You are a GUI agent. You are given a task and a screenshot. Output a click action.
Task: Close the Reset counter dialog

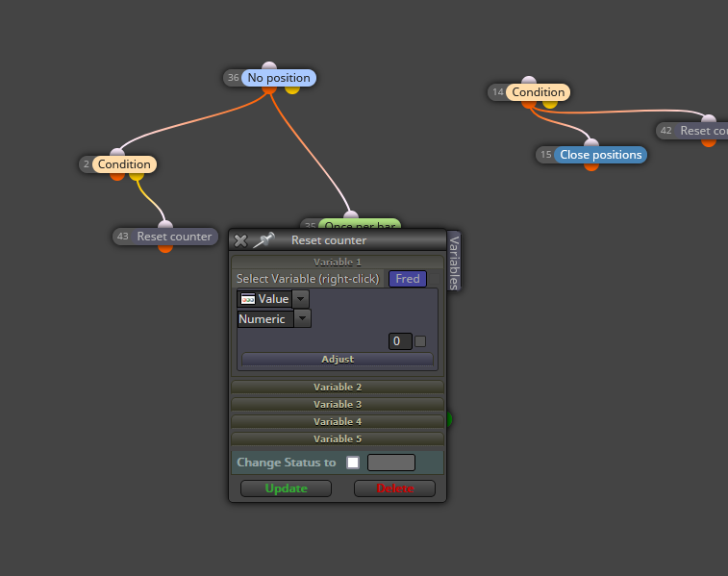pos(240,240)
